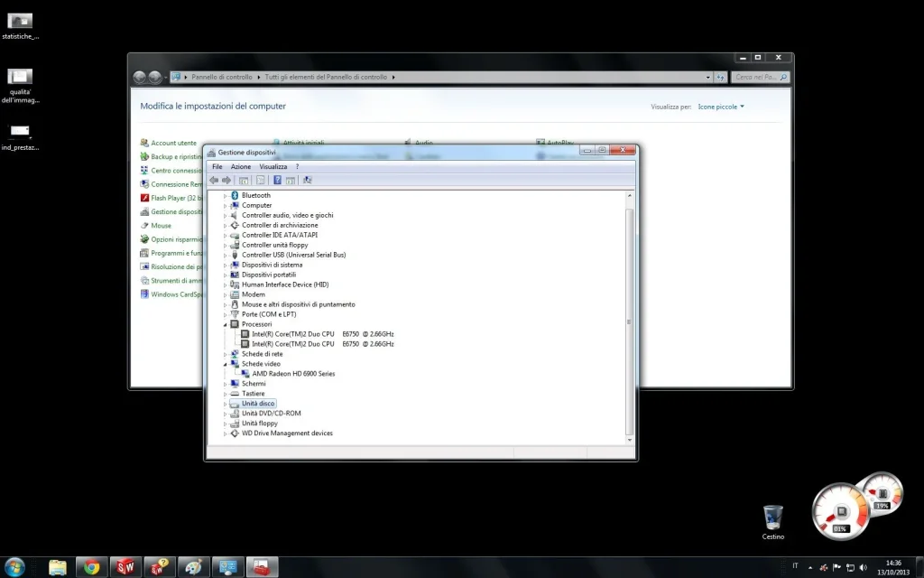Image resolution: width=924 pixels, height=578 pixels.
Task: Open the Icone piccole view dropdown
Action: 721,107
